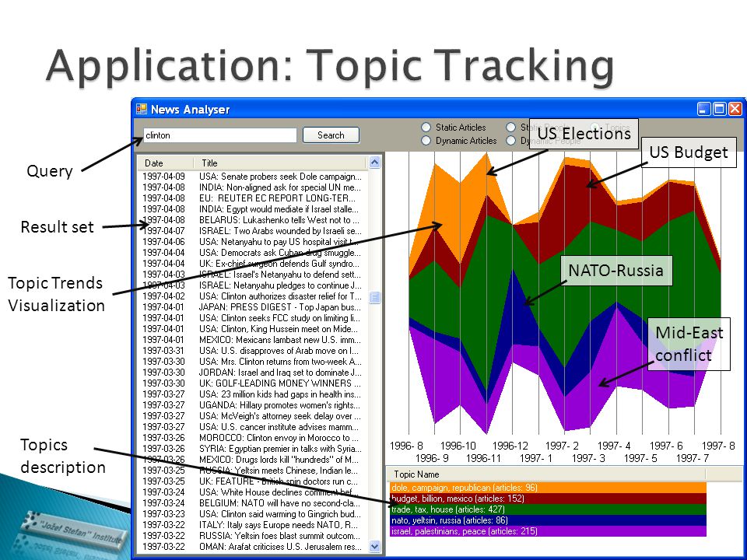The width and height of the screenshot is (747, 560).
Task: Open row 'USA: Clinton, King Hussein meet on Mide'
Action: [252, 329]
